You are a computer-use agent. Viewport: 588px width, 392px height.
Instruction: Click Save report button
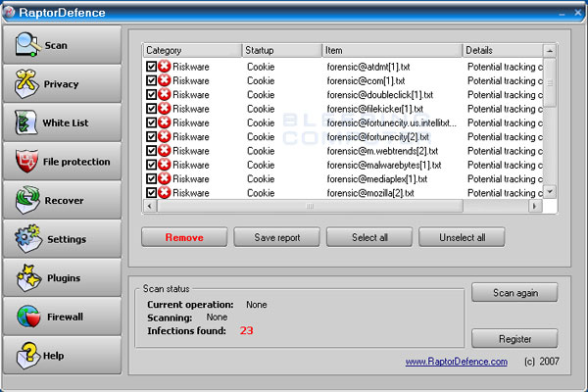point(276,237)
